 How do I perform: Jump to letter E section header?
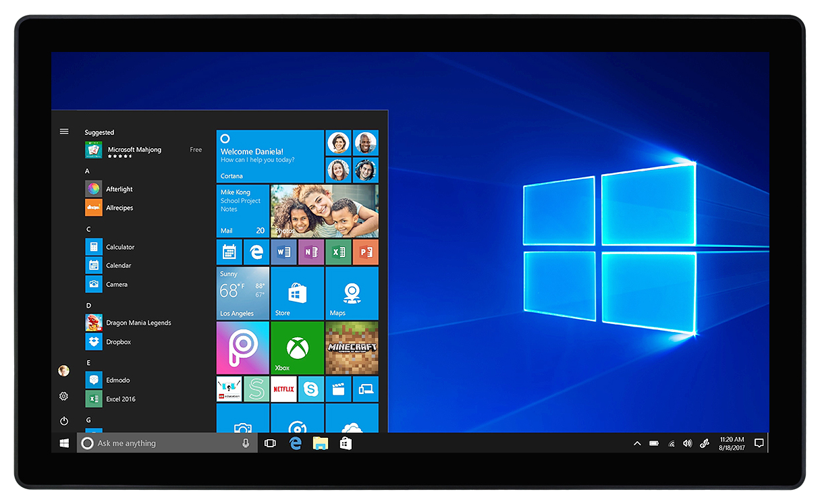pyautogui.click(x=88, y=362)
